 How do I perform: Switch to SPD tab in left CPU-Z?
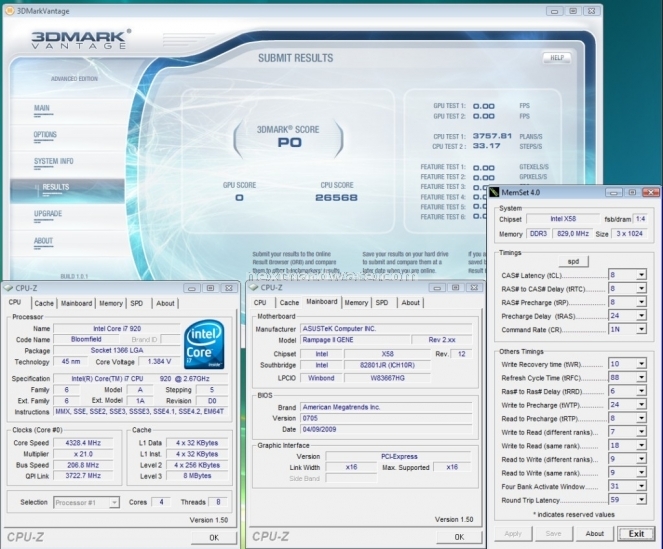(x=137, y=303)
